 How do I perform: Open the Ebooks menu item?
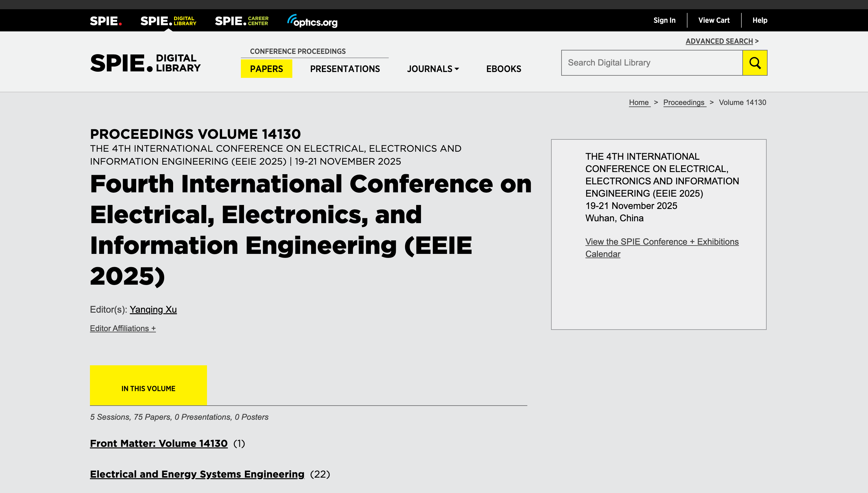(x=503, y=69)
